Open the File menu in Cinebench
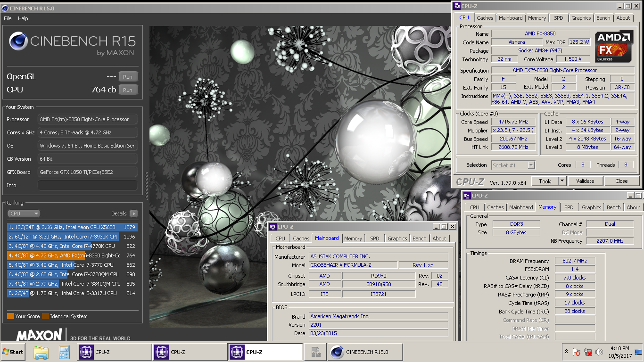 coord(8,18)
